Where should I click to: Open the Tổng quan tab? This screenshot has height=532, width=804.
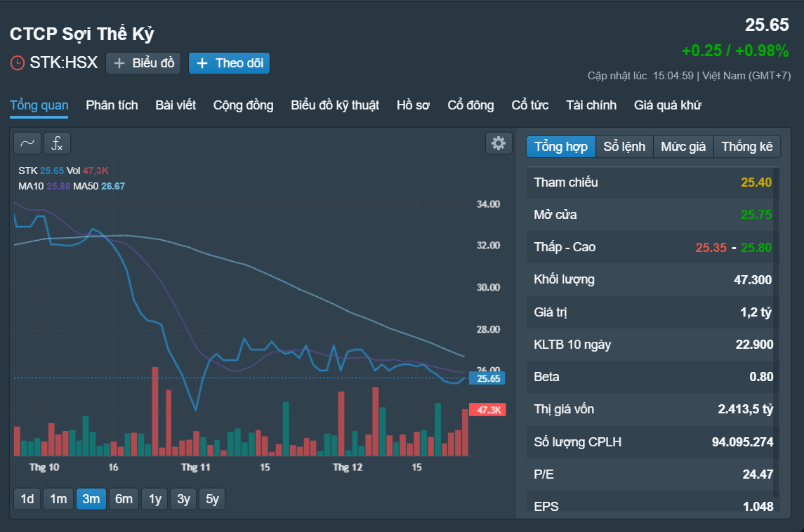[39, 105]
